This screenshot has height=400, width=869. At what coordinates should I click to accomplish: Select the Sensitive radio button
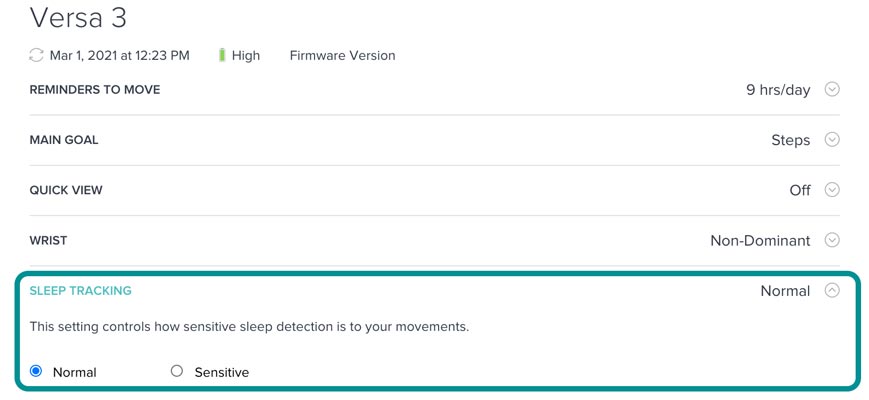click(x=177, y=371)
